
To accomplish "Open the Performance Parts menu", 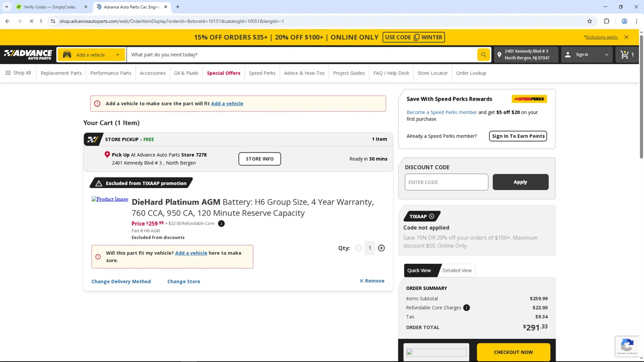I will 111,73.
